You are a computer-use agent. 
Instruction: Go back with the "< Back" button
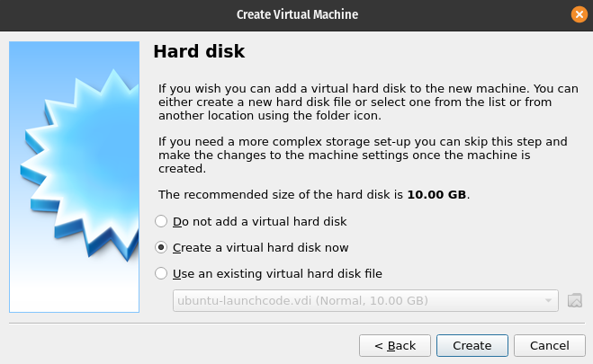tap(394, 345)
